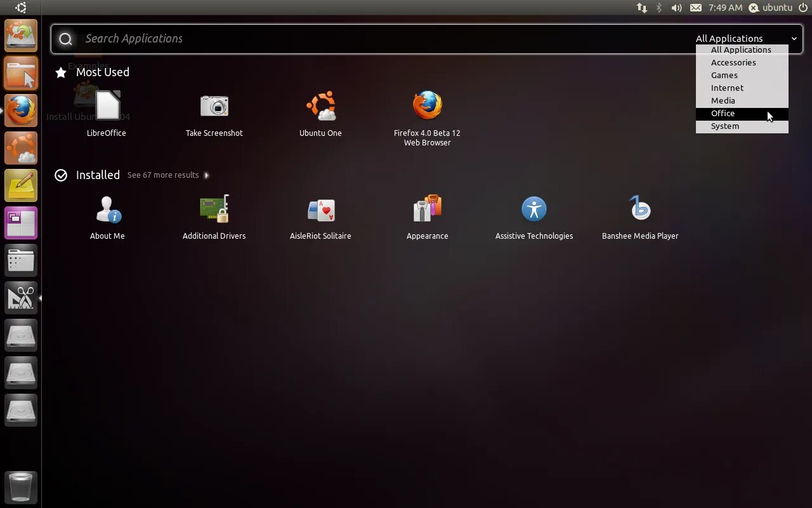This screenshot has width=812, height=508.
Task: Open Assistive Technologies
Action: point(534,217)
